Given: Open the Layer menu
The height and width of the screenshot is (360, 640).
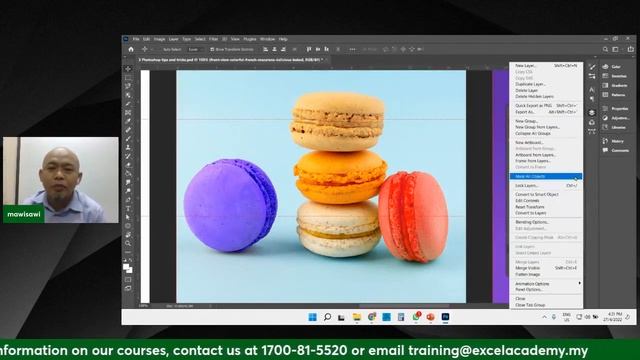Looking at the screenshot, I should 174,39.
